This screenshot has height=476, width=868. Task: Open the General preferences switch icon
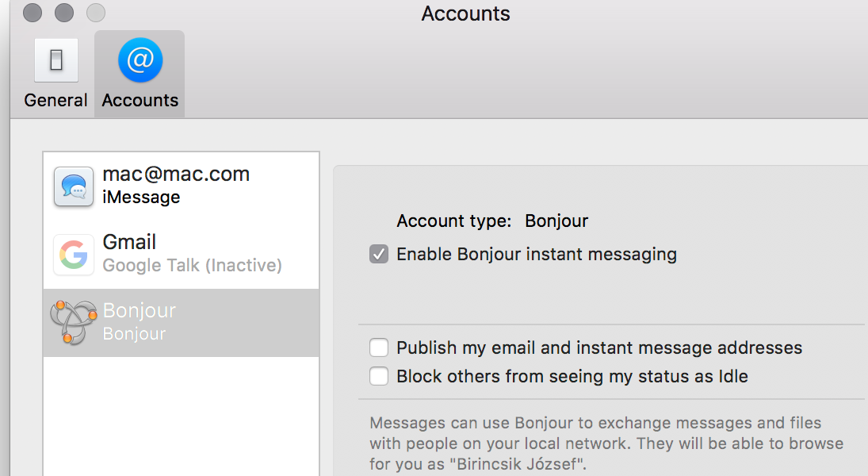(56, 59)
